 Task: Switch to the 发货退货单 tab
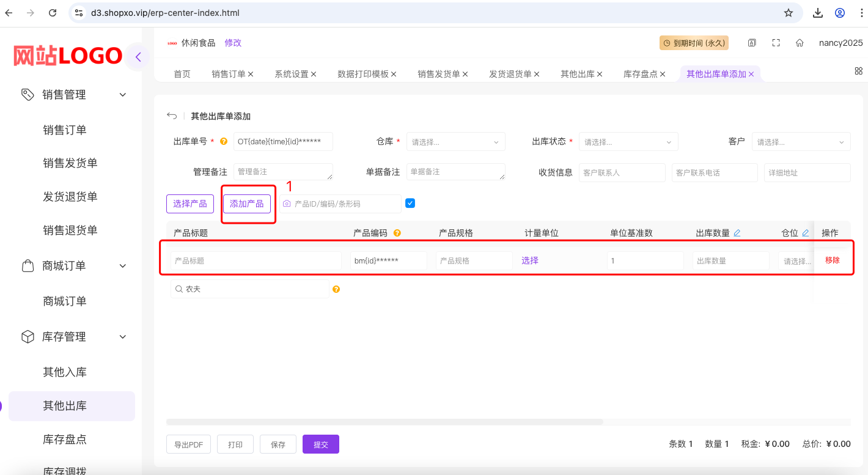tap(510, 74)
